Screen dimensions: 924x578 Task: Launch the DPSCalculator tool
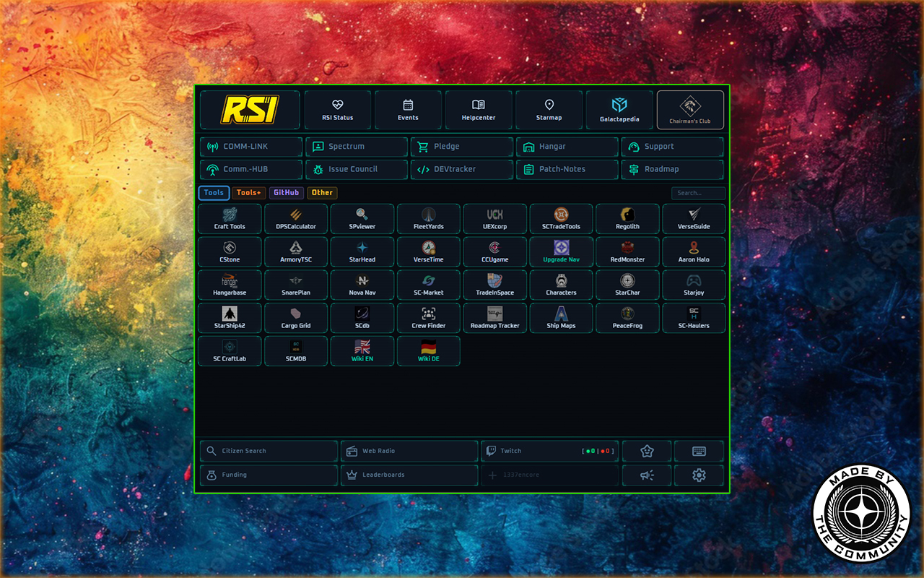[x=296, y=219]
